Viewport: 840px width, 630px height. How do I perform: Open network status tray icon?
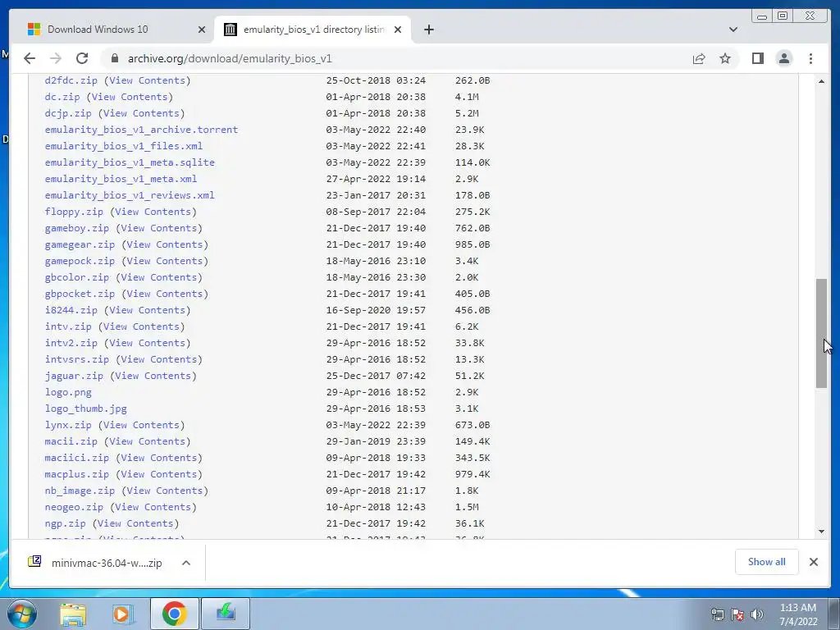coord(717,614)
